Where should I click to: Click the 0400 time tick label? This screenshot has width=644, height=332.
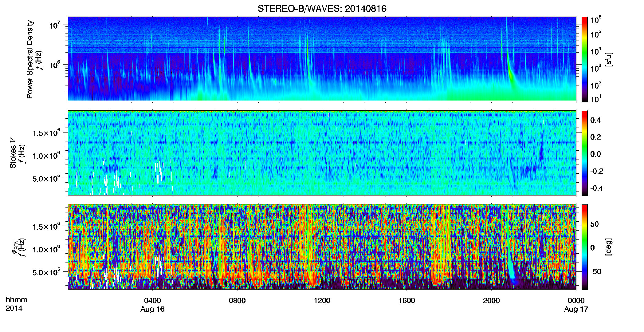[x=152, y=300]
